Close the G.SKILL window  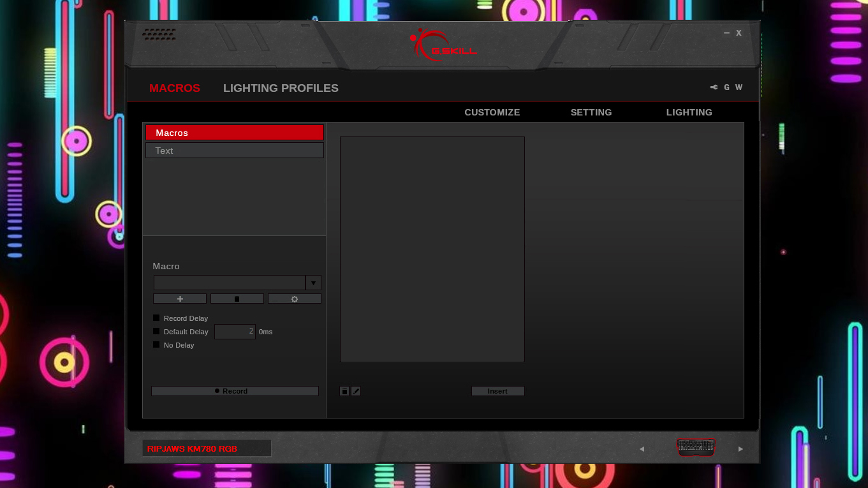[739, 33]
